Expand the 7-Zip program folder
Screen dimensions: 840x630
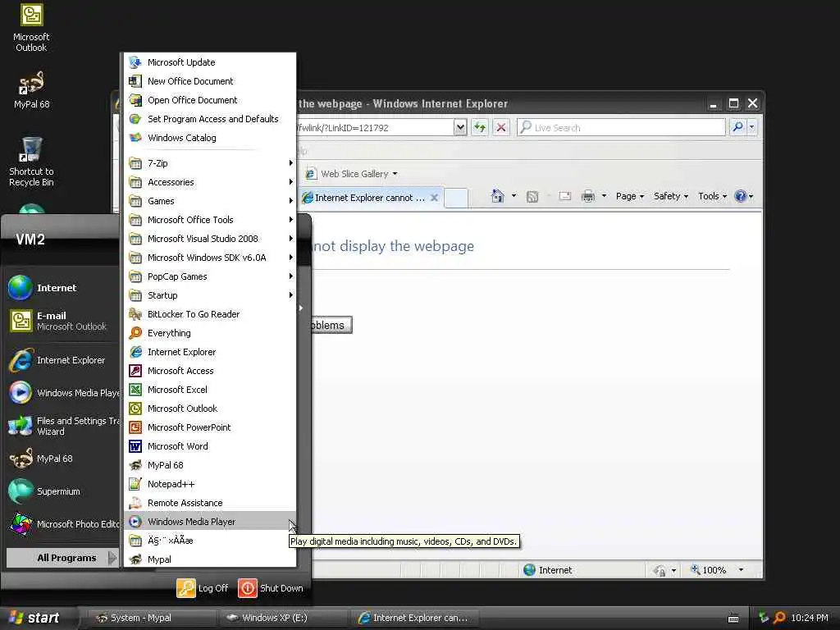[210, 163]
